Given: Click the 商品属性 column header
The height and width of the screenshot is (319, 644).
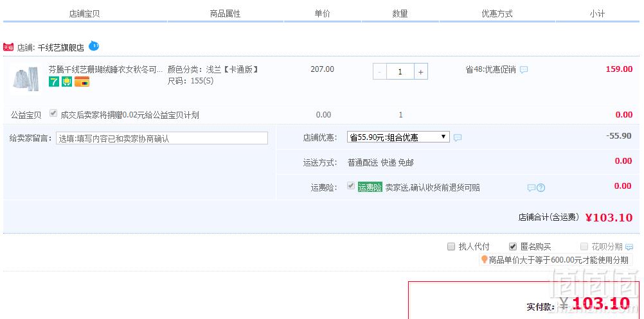Looking at the screenshot, I should pyautogui.click(x=225, y=13).
